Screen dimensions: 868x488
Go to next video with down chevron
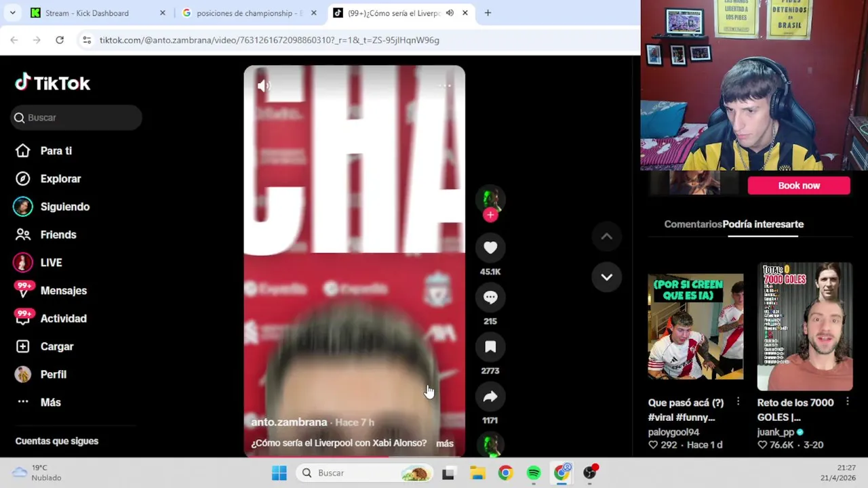click(x=606, y=277)
